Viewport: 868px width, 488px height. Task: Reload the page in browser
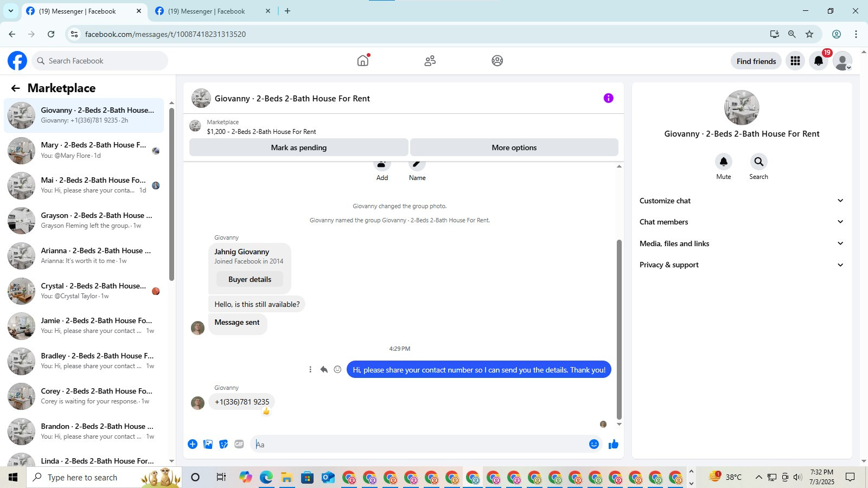pyautogui.click(x=51, y=34)
